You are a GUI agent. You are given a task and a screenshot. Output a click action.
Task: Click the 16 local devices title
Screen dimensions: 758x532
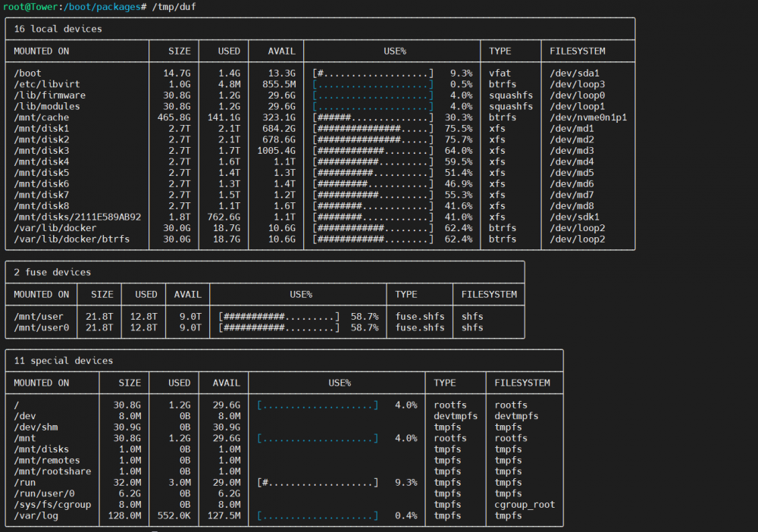point(58,29)
